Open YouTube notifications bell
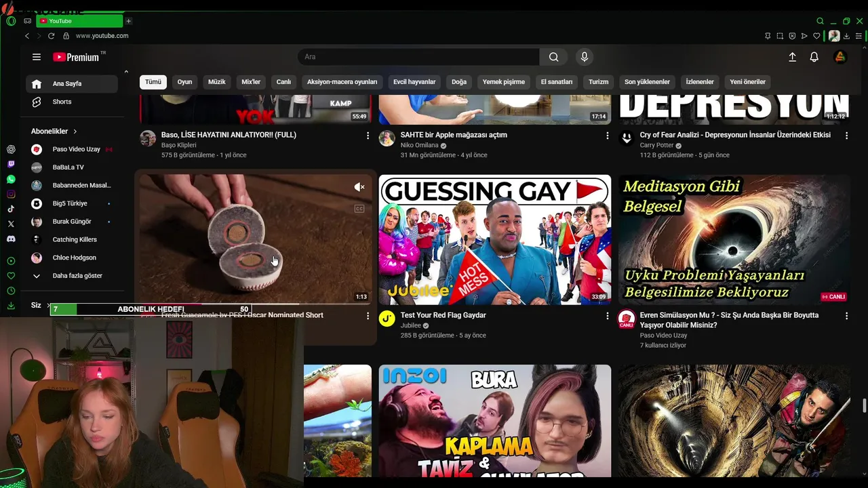The height and width of the screenshot is (488, 868). 814,57
